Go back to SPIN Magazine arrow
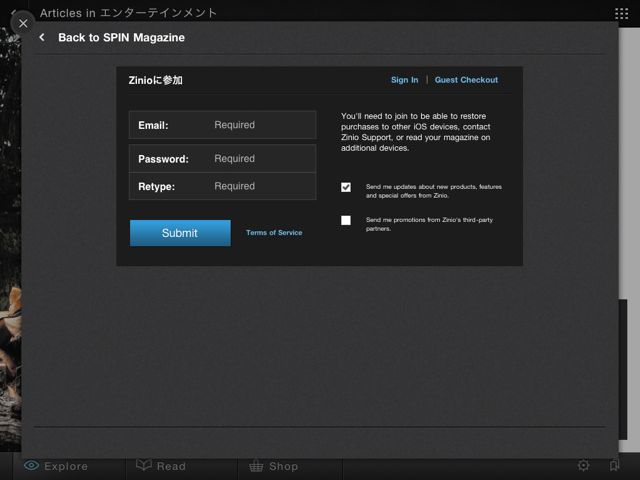Screen dimensions: 640x480 point(42,38)
